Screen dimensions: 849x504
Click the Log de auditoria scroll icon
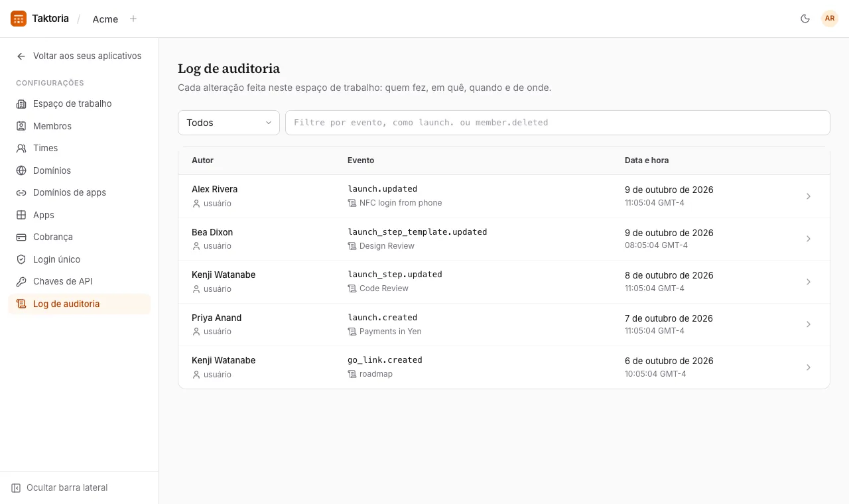pos(21,304)
